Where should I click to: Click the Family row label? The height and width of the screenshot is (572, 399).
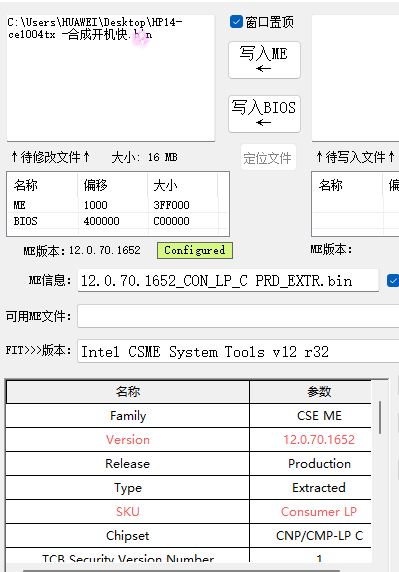(x=128, y=416)
